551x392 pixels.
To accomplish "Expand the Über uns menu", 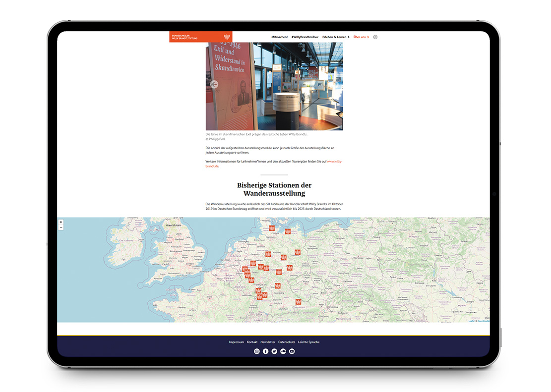I will click(361, 37).
